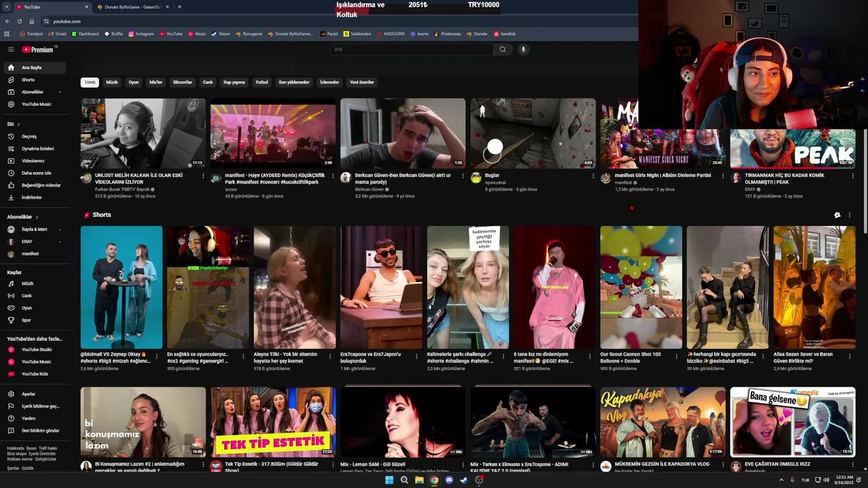Click the YouTube Premium logo
The width and height of the screenshot is (868, 488).
37,49
